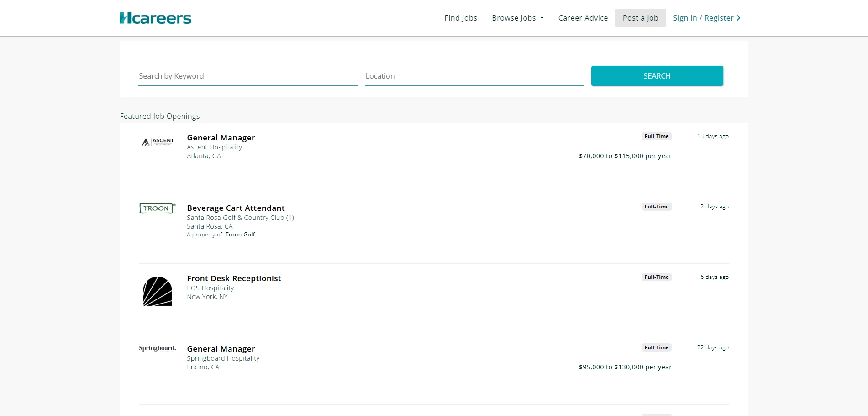This screenshot has width=868, height=416.
Task: Open Career Advice page
Action: tap(583, 18)
